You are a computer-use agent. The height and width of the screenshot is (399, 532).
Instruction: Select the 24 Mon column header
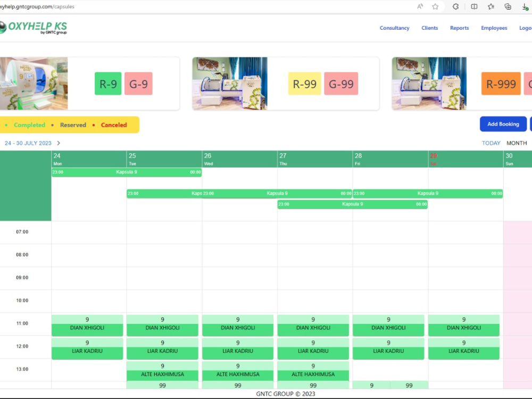(89, 159)
